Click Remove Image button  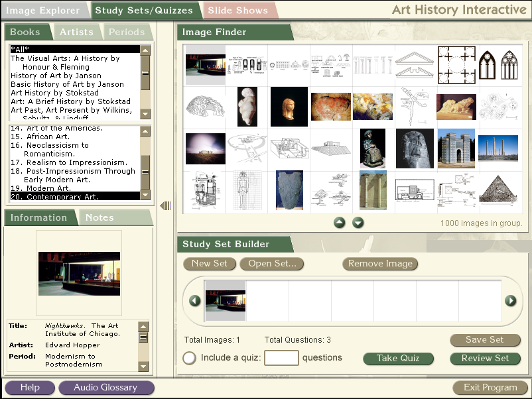[380, 263]
